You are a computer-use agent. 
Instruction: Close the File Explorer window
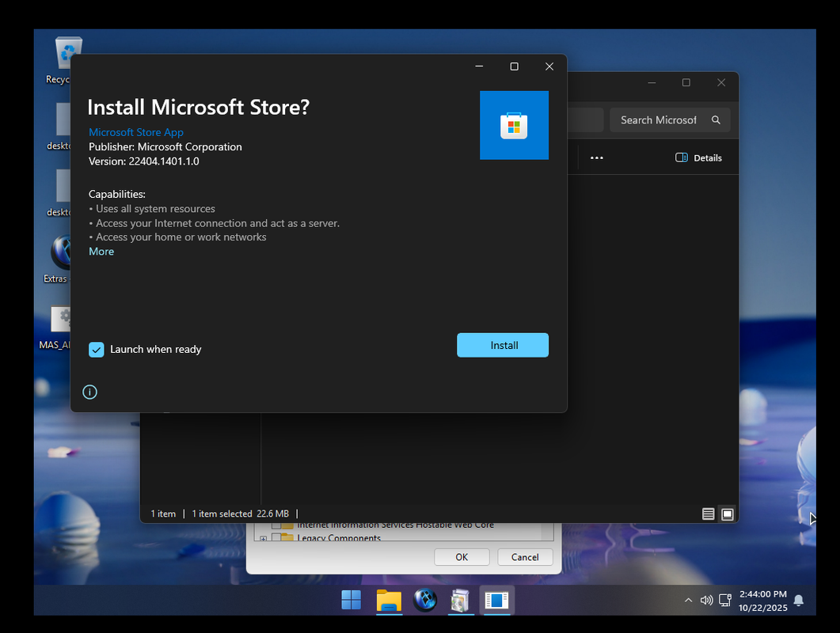(721, 82)
